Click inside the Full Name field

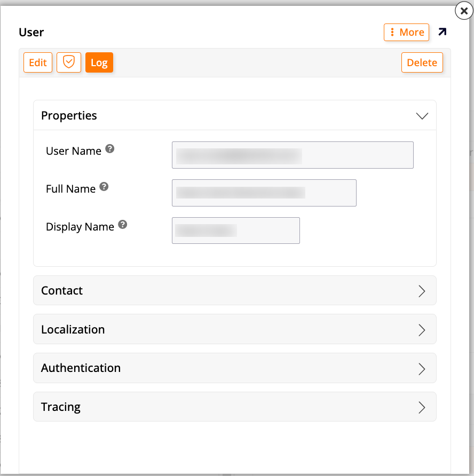[264, 193]
